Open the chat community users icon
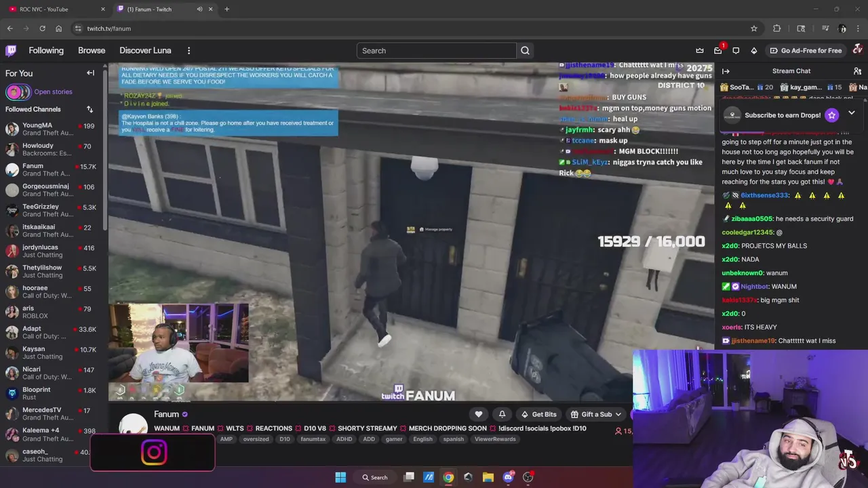The height and width of the screenshot is (488, 868). [x=857, y=70]
